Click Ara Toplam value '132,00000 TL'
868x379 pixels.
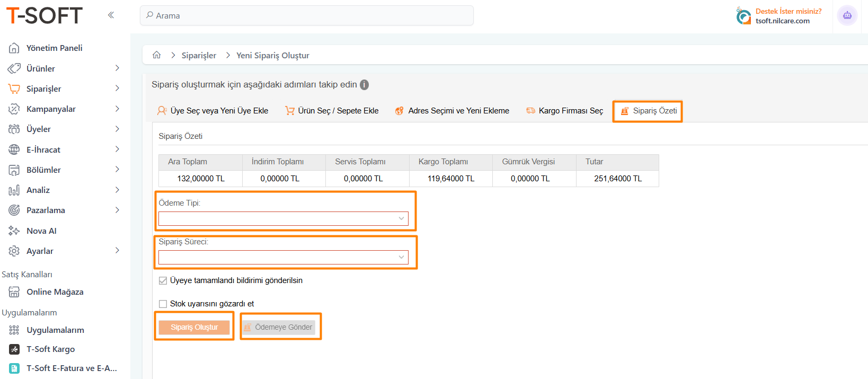coord(201,179)
